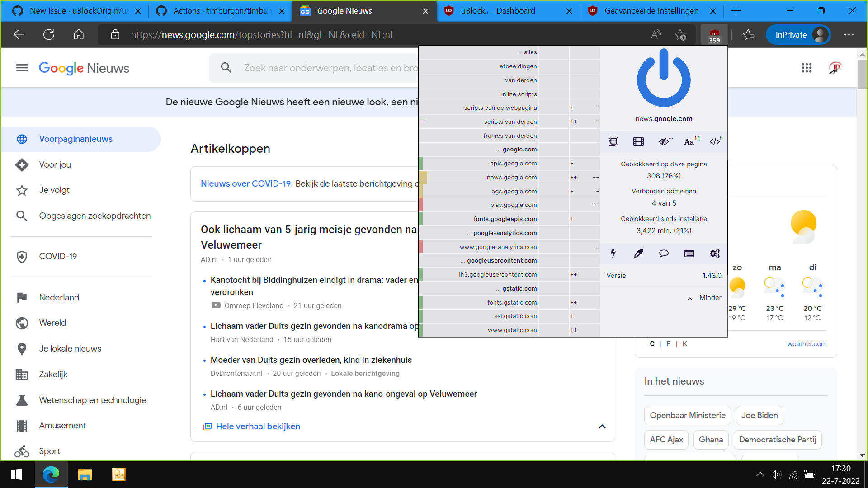Toggle blocking of large media elements
Screen dimensions: 868x488
638,141
